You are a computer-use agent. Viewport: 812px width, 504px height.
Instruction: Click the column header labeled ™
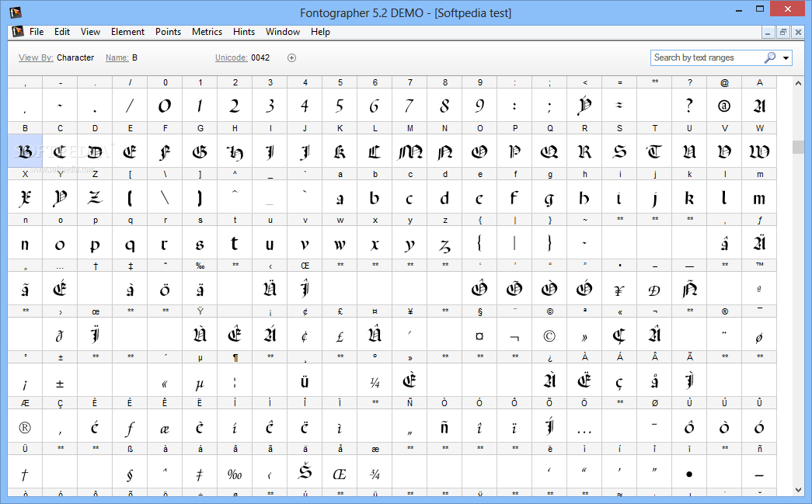click(x=759, y=266)
